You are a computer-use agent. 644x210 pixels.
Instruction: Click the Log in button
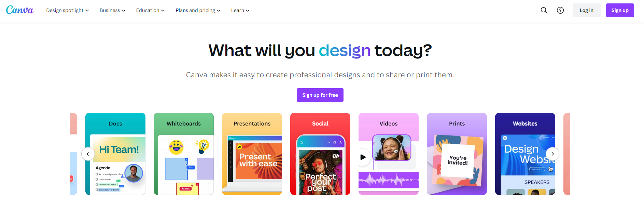tap(586, 10)
